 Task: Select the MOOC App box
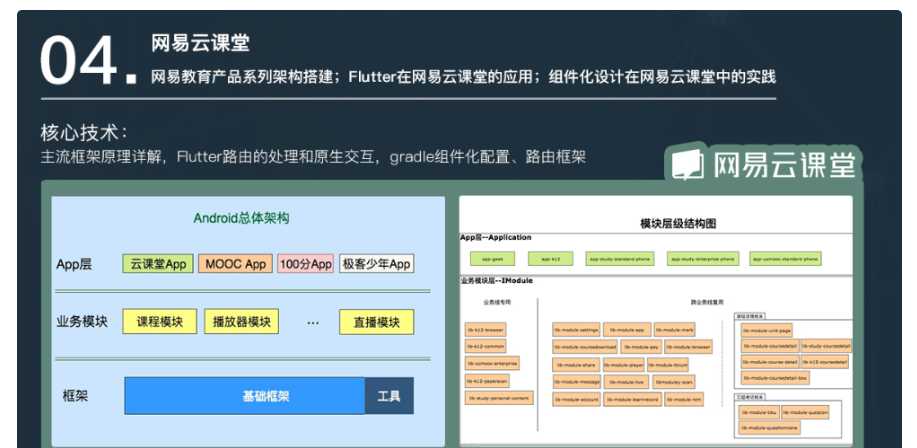(x=236, y=264)
